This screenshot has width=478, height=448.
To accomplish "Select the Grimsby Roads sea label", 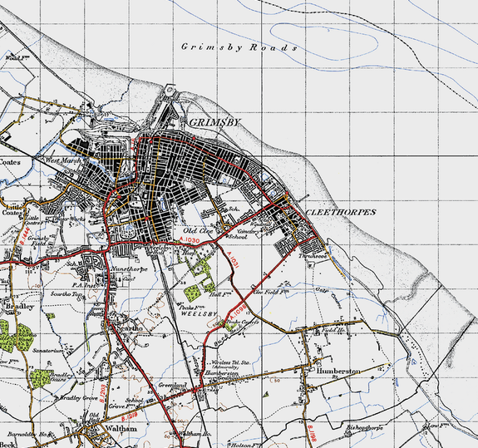I will [x=239, y=47].
